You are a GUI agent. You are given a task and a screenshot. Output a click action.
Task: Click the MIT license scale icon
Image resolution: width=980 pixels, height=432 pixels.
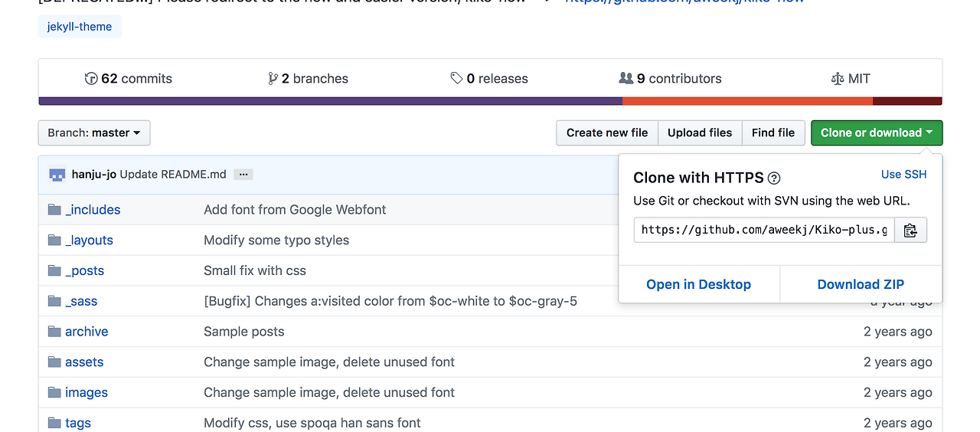837,78
